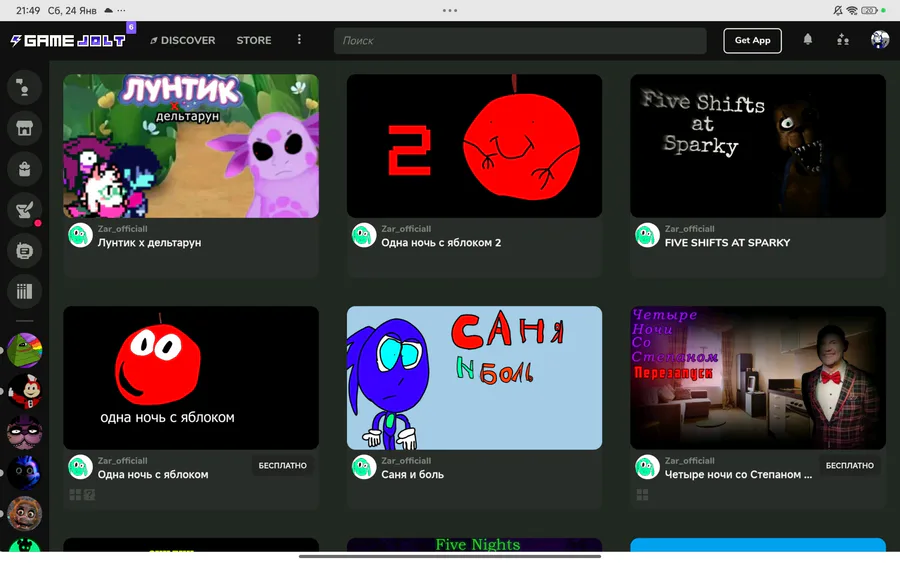Click БЕСПЛАТНО tag on Четыре ночи со Степаном

[x=849, y=465]
